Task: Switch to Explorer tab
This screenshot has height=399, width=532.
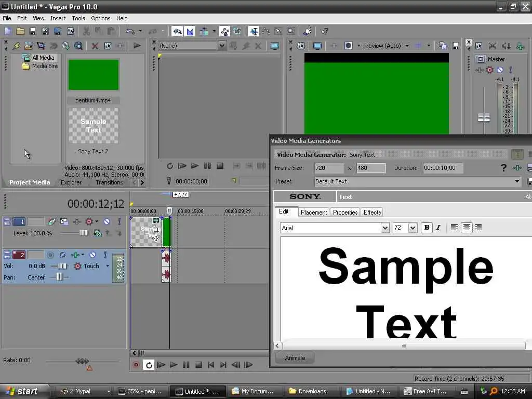Action: pyautogui.click(x=71, y=182)
